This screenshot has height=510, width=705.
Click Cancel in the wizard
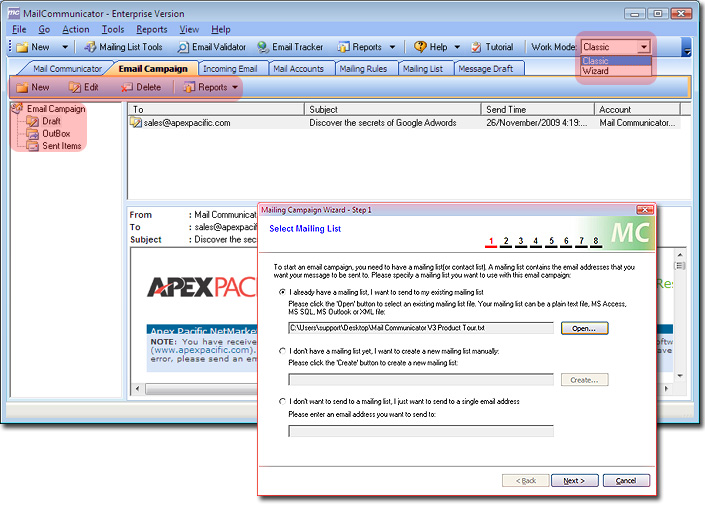[626, 480]
